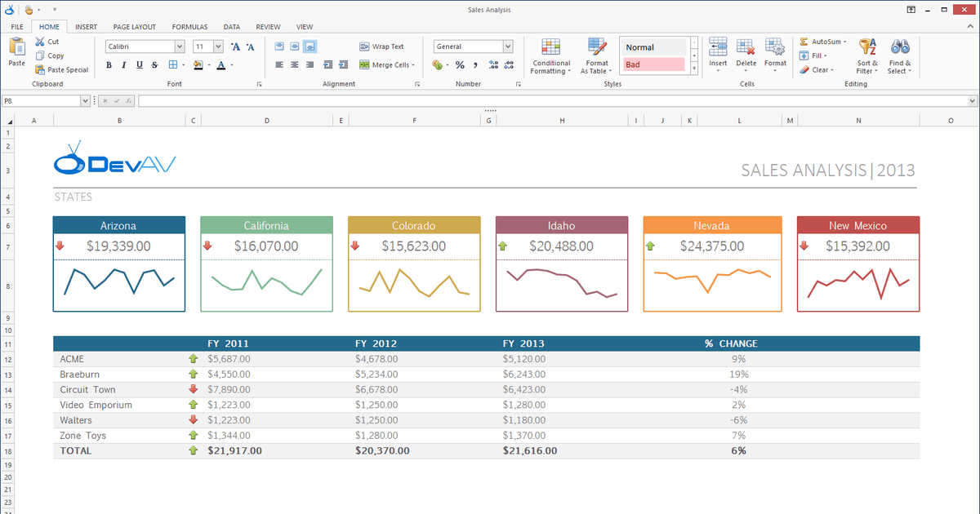This screenshot has height=514, width=980.
Task: Click the Delete cells icon
Action: pyautogui.click(x=746, y=47)
